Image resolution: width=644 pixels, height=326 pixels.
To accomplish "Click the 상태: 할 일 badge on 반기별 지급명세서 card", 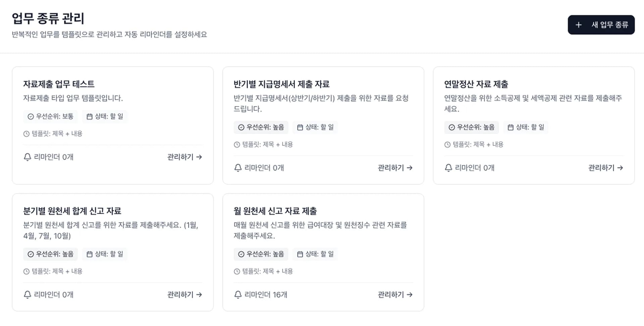I will point(315,127).
